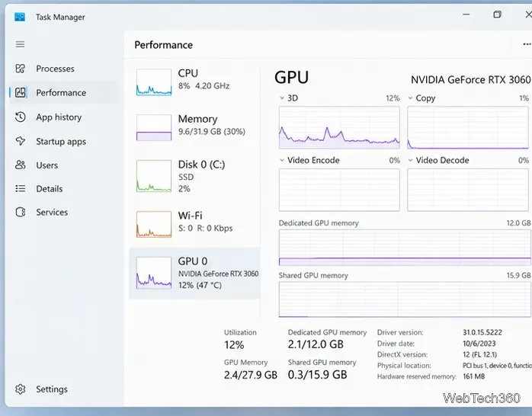Open the more options ellipsis menu
The image size is (532, 416).
point(527,44)
